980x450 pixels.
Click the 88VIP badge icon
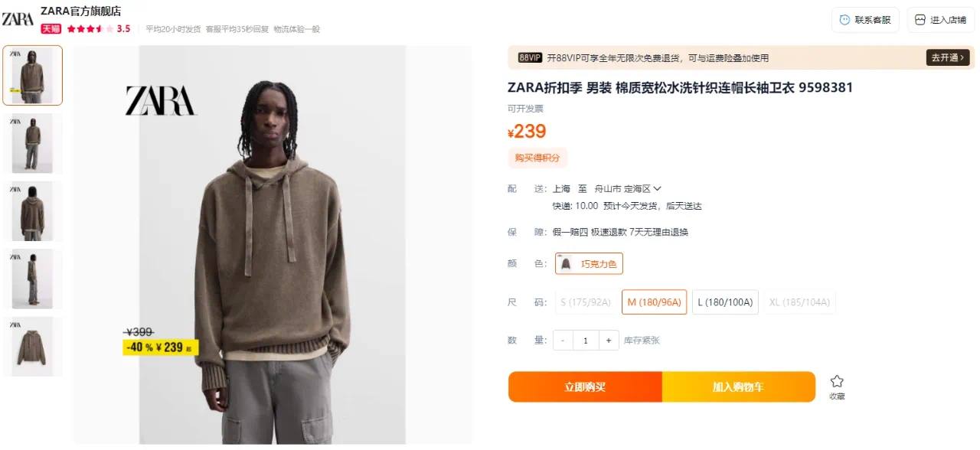[530, 57]
